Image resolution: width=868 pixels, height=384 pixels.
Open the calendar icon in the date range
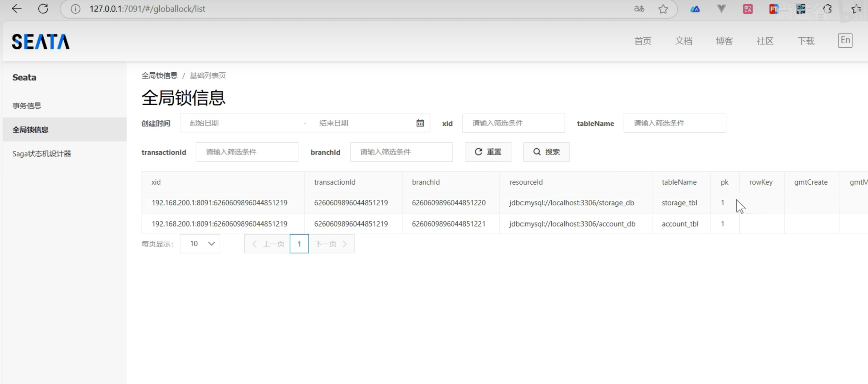(x=420, y=123)
